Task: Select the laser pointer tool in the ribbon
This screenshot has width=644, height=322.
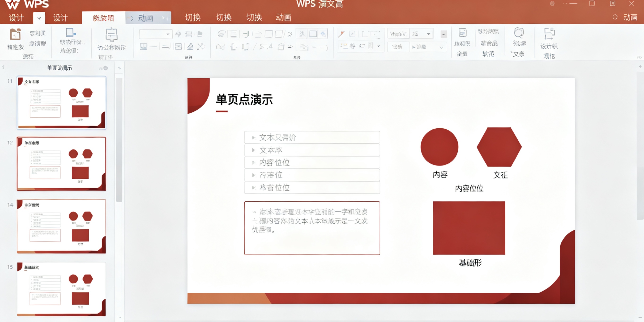Action: [x=341, y=34]
